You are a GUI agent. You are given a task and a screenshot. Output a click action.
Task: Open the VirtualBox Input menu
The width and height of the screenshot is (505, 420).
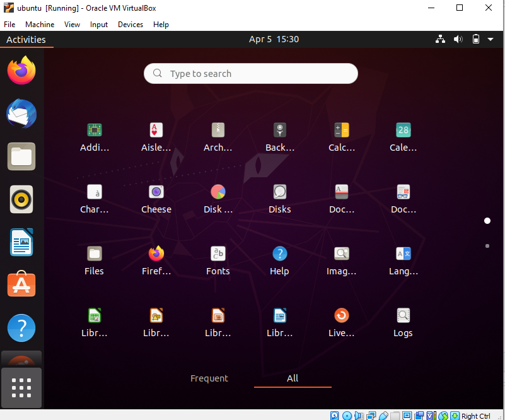[x=99, y=25]
